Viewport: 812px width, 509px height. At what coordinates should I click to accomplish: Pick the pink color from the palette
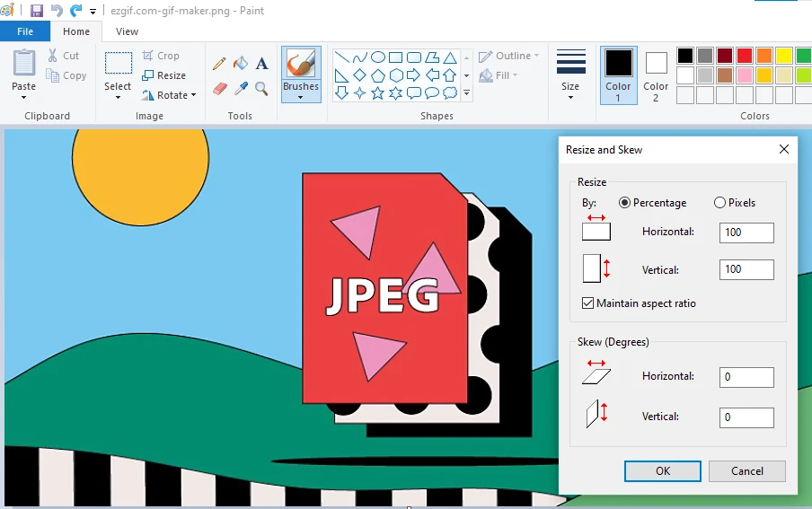click(745, 75)
